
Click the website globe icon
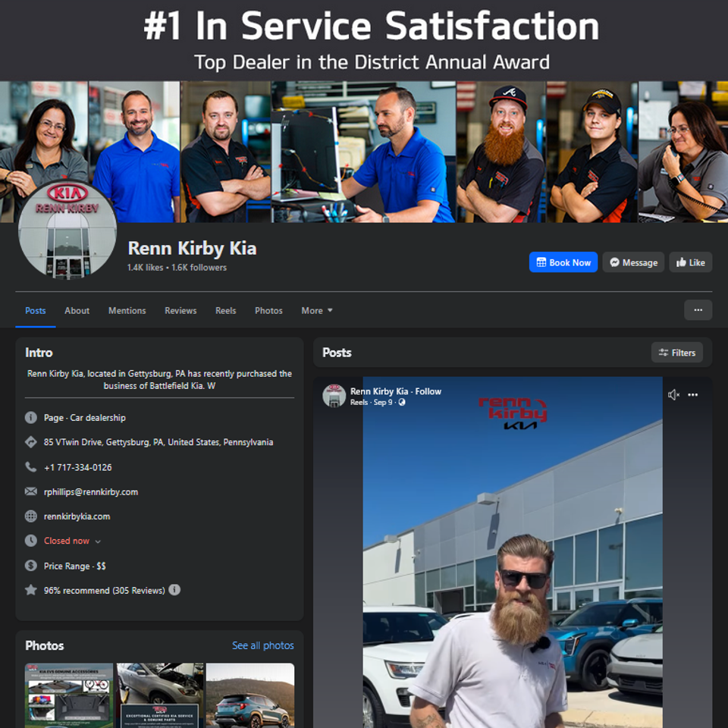30,516
